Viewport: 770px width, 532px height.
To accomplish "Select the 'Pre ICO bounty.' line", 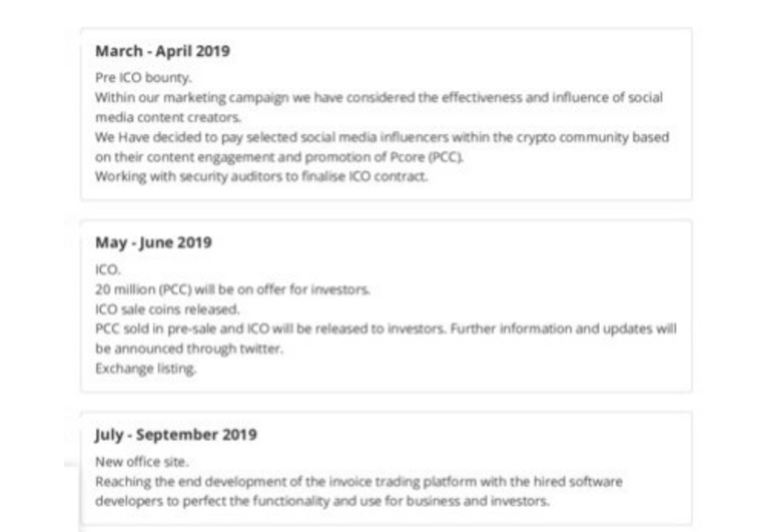I will tap(143, 78).
